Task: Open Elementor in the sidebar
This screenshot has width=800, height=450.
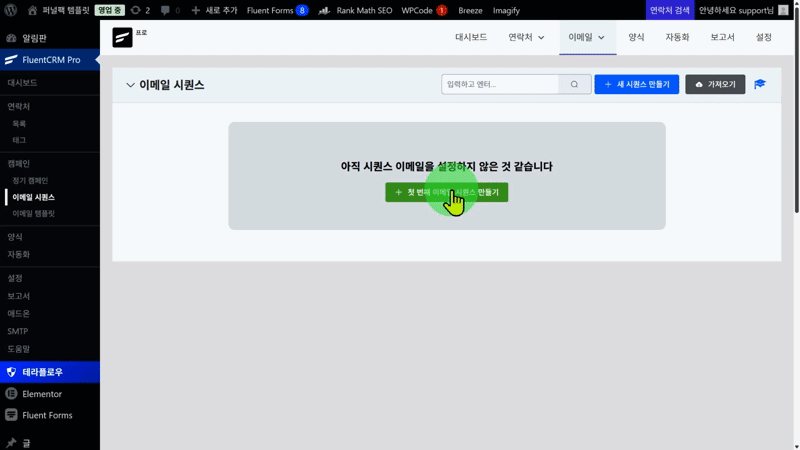Action: (x=42, y=394)
